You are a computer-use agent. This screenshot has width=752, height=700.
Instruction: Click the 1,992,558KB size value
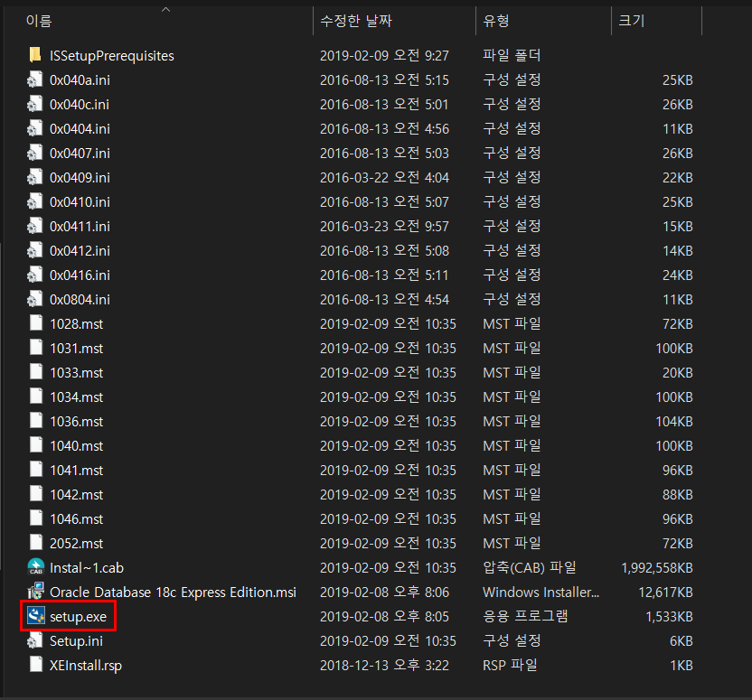click(657, 568)
